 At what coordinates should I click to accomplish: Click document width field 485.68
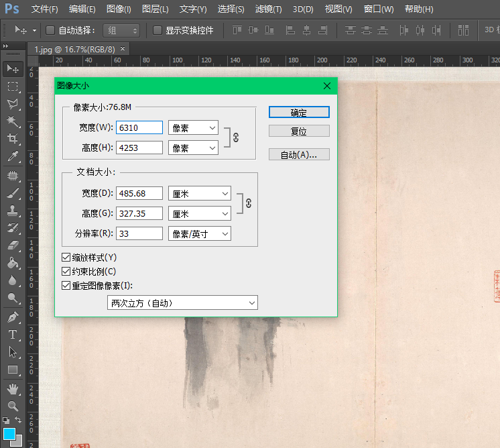pyautogui.click(x=139, y=193)
